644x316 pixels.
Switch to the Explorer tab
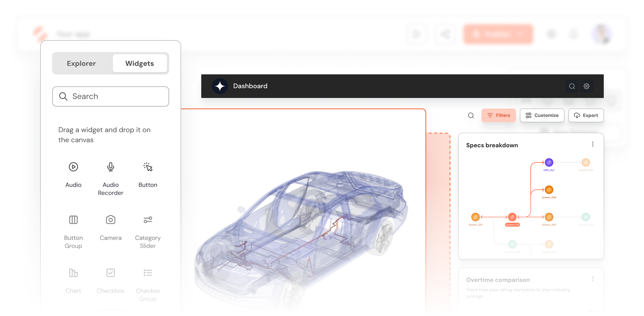click(81, 63)
